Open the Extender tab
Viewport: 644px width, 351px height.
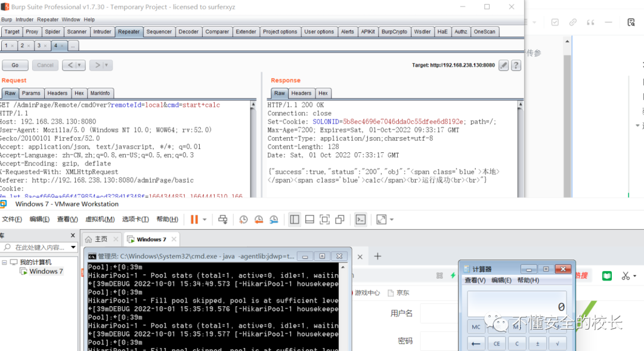pos(246,32)
